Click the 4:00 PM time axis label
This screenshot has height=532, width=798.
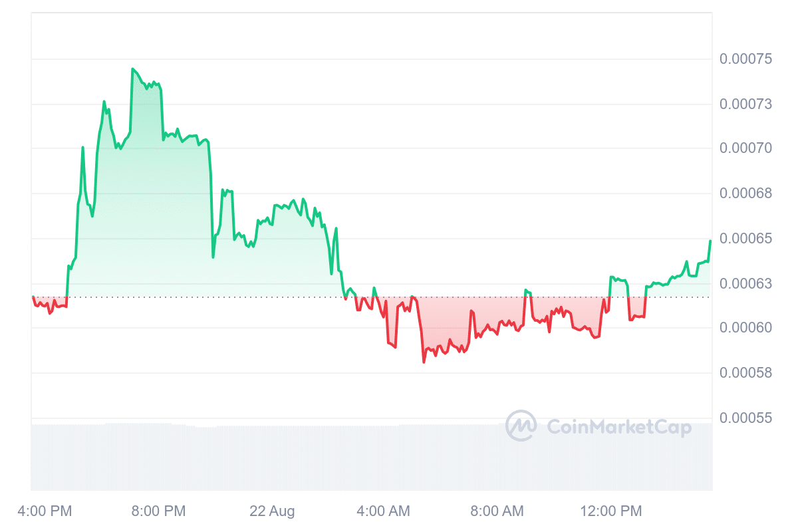[46, 511]
